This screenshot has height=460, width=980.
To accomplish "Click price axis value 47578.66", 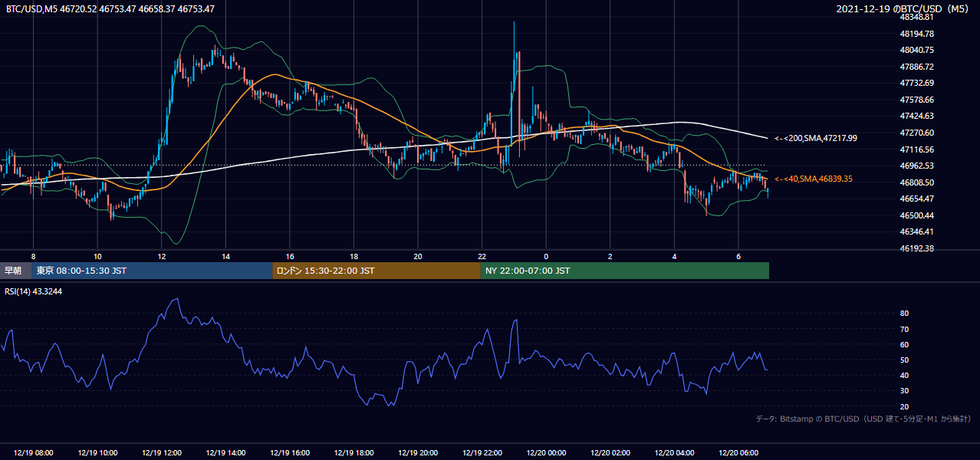I will point(917,100).
